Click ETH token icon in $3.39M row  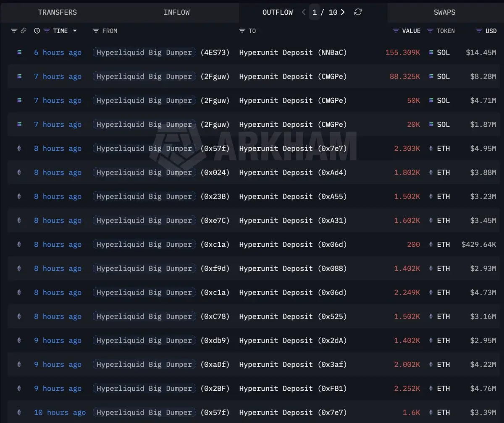pyautogui.click(x=431, y=413)
